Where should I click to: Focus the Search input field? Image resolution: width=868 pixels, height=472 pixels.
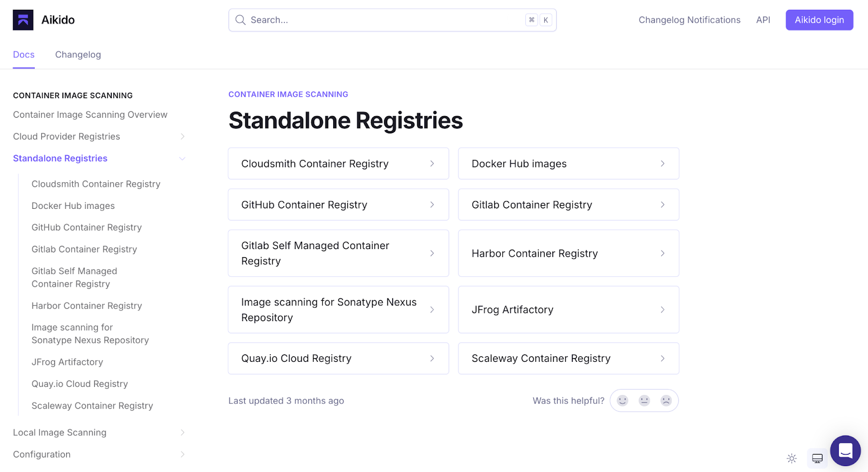pos(392,20)
